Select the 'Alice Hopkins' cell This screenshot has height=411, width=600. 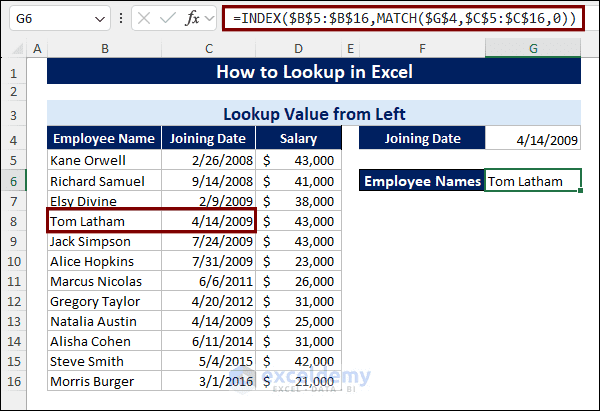[104, 261]
